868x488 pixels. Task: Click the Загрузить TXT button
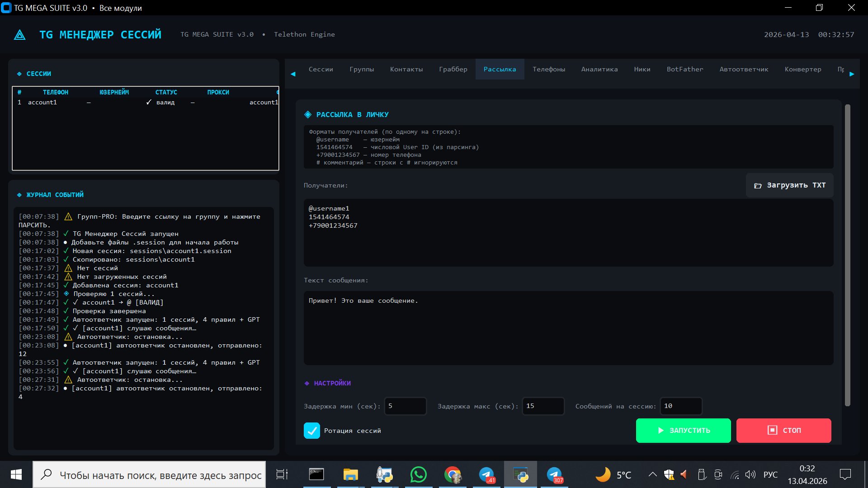[789, 185]
